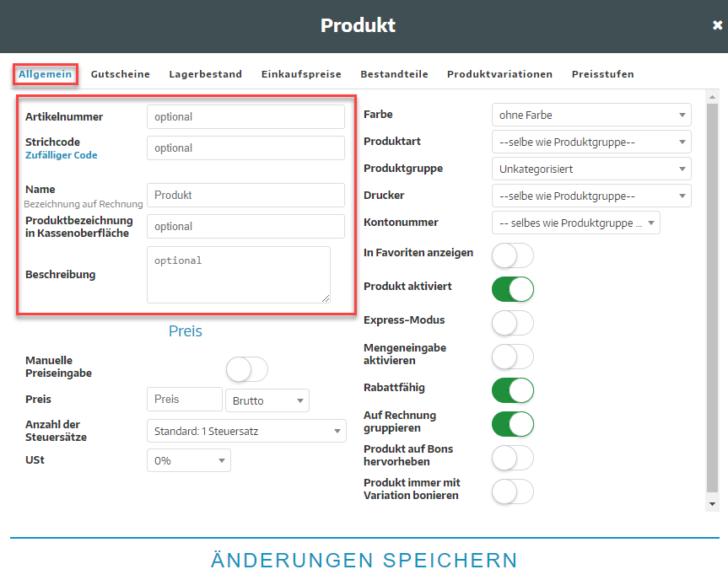This screenshot has height=580, width=728.
Task: Click the Artikelnummer input field
Action: coord(245,116)
